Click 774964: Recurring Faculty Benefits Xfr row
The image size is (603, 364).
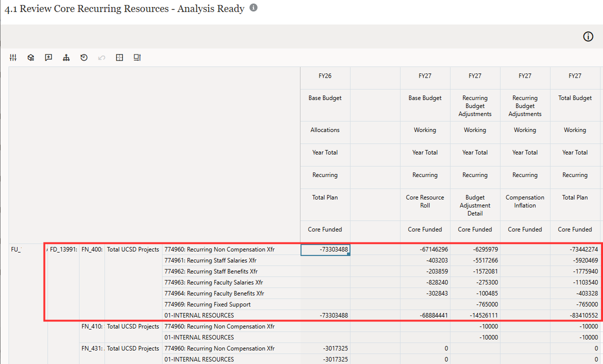[231, 293]
